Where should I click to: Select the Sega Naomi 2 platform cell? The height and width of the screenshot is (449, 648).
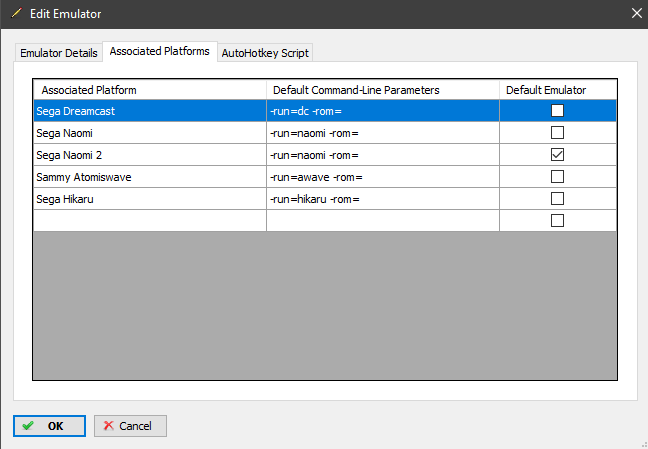[150, 155]
